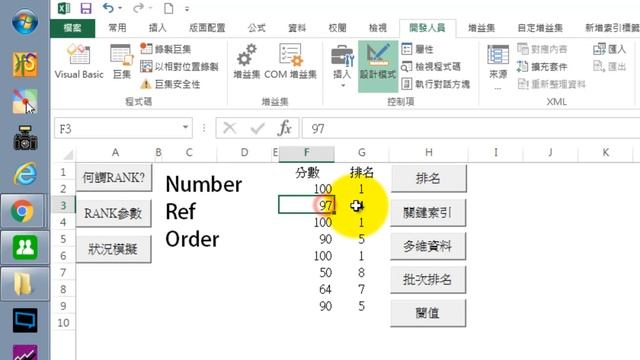This screenshot has height=360, width=640.
Task: Open Internet Explorer from taskbar
Action: [24, 174]
